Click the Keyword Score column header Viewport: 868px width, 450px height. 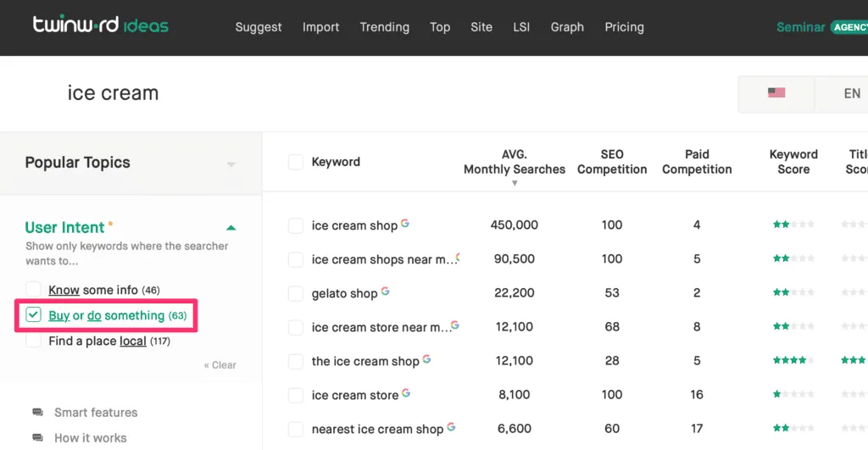coord(793,162)
